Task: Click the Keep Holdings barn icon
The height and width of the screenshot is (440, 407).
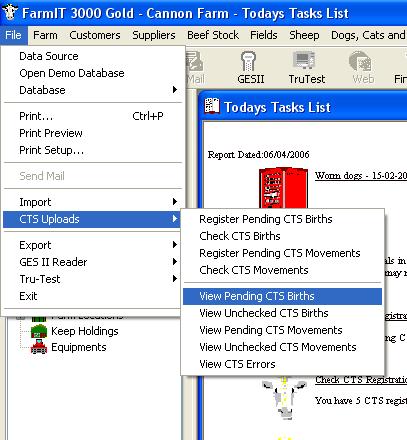Action: coord(39,331)
